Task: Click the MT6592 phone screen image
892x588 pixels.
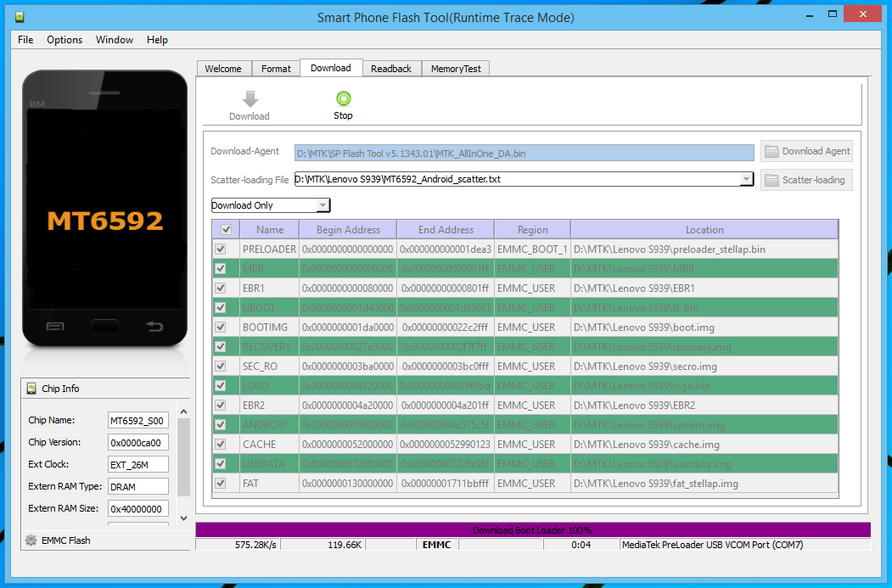Action: [x=104, y=209]
